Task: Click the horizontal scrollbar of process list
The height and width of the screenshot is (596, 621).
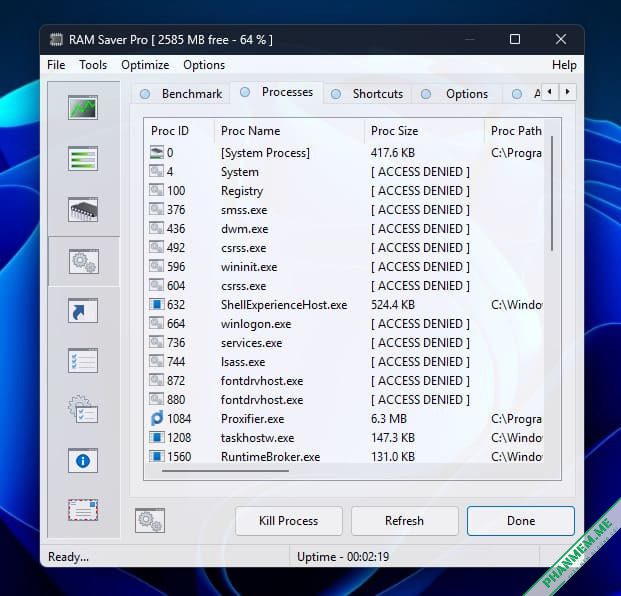Action: click(225, 471)
